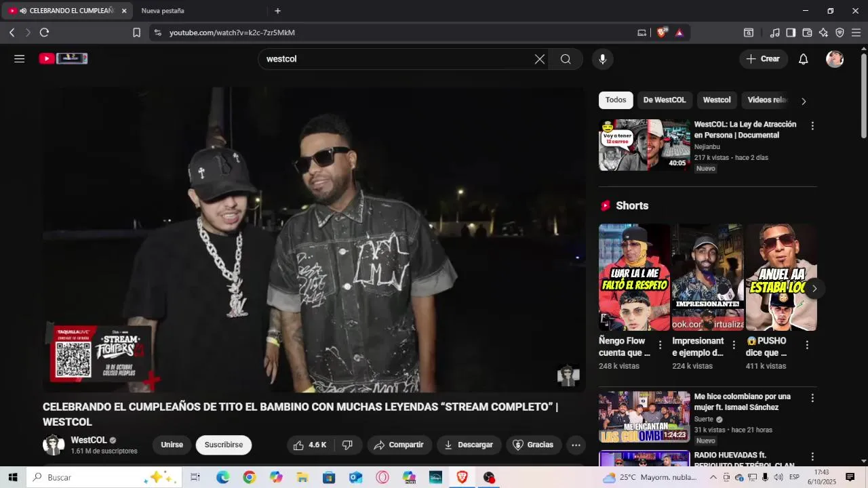Open Me hice colombiano video thumbnail
Viewport: 868px width, 488px height.
point(644,417)
